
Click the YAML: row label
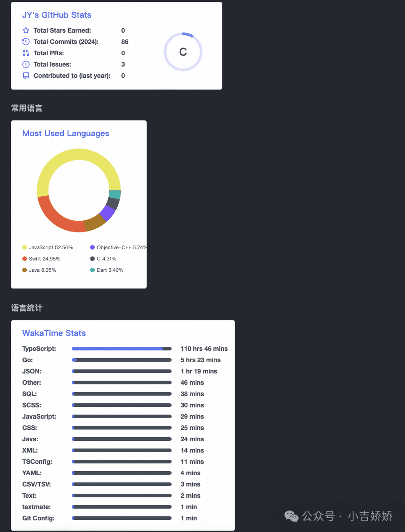(32, 473)
